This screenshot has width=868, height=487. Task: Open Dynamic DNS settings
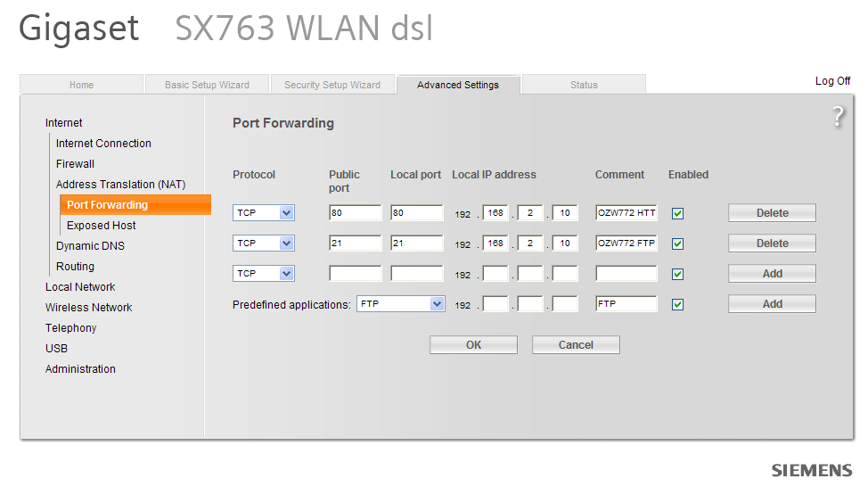coord(90,245)
